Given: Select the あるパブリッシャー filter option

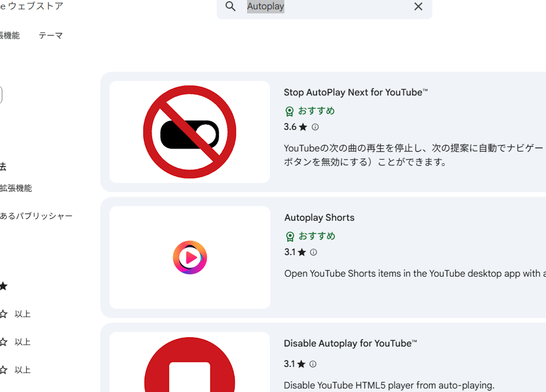Looking at the screenshot, I should point(36,216).
